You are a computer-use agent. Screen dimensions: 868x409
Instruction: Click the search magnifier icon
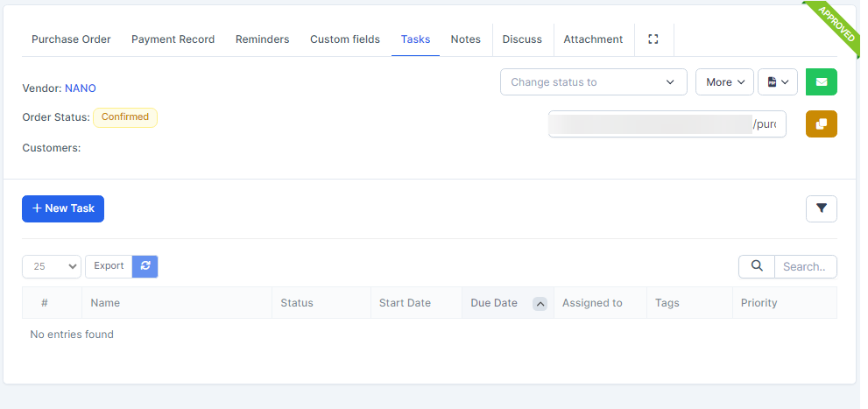click(757, 266)
